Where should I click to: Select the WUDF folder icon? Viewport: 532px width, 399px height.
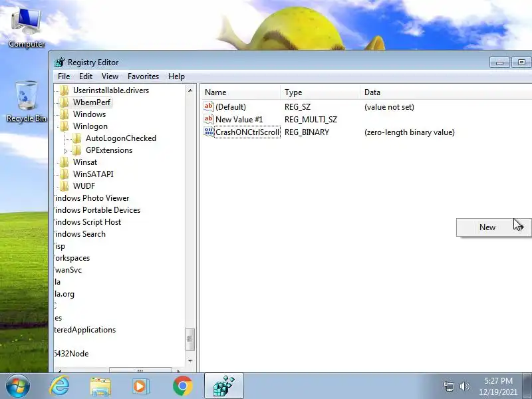pyautogui.click(x=64, y=186)
